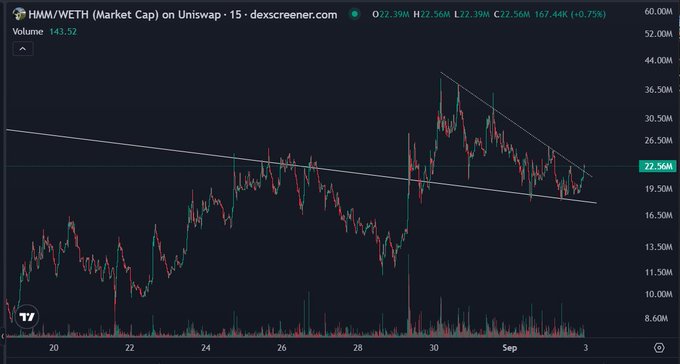
Task: Click the date label 28 on time axis
Action: pos(358,348)
